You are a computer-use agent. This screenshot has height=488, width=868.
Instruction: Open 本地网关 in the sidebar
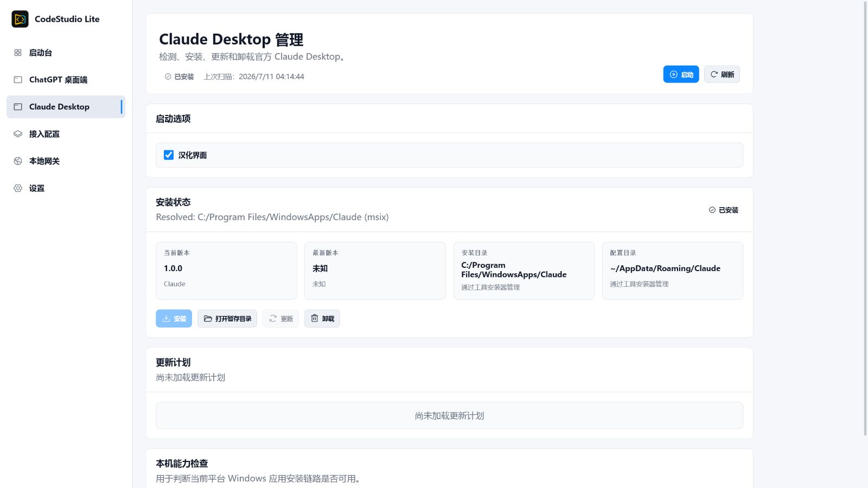tap(66, 161)
